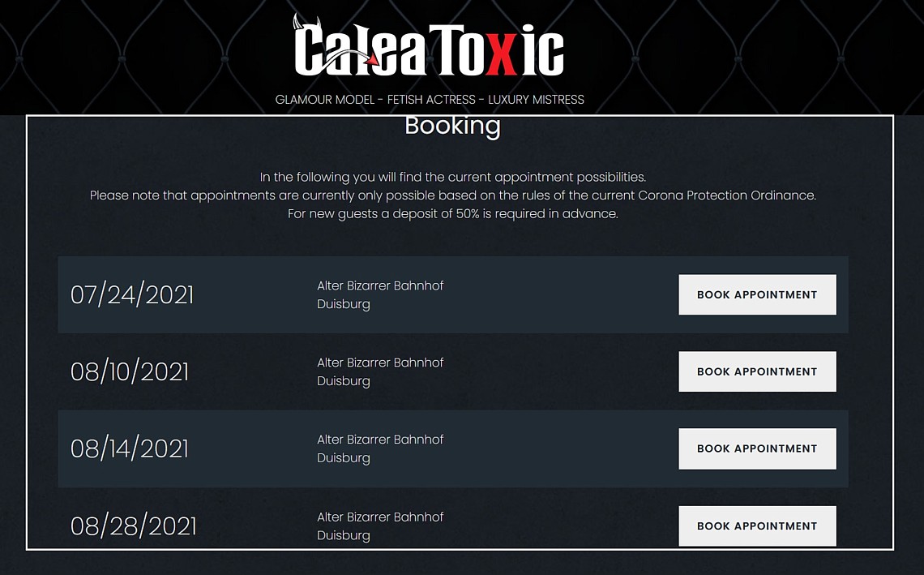
Task: Click the Calea Toxic logo
Action: pyautogui.click(x=429, y=49)
